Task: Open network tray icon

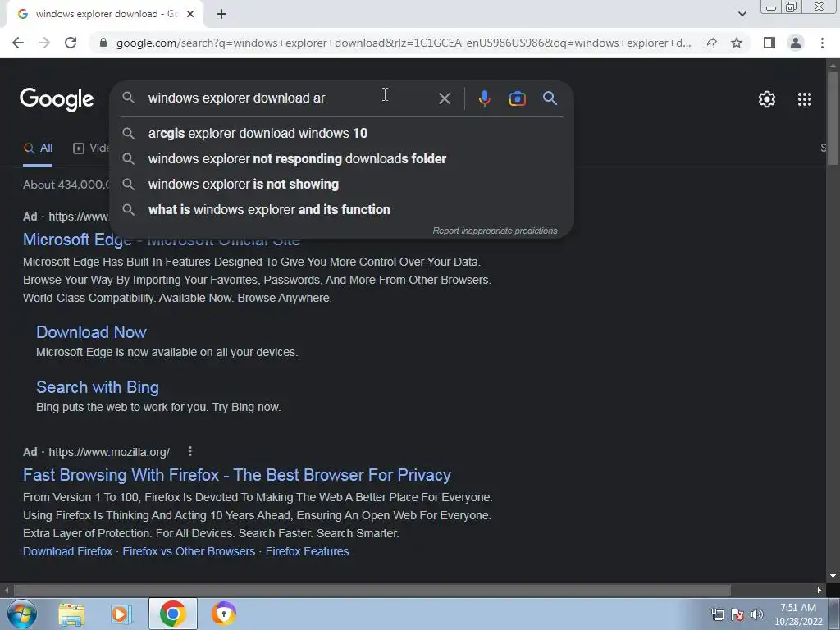Action: 717,614
